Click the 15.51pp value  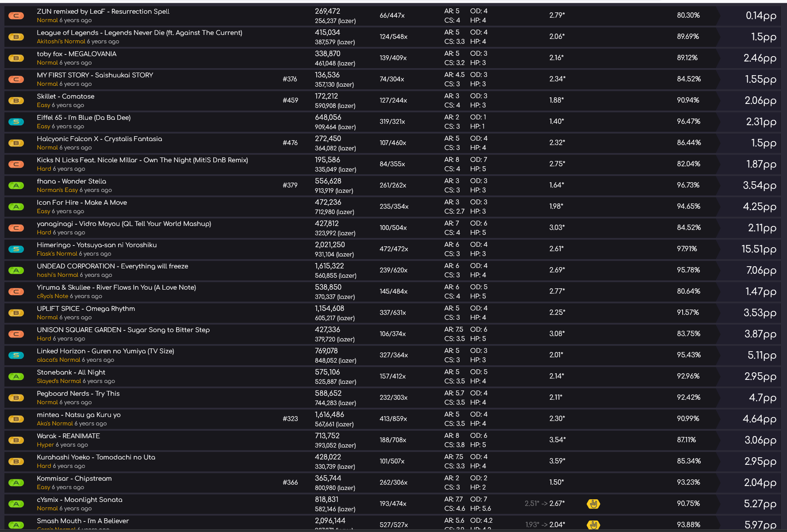(x=759, y=249)
